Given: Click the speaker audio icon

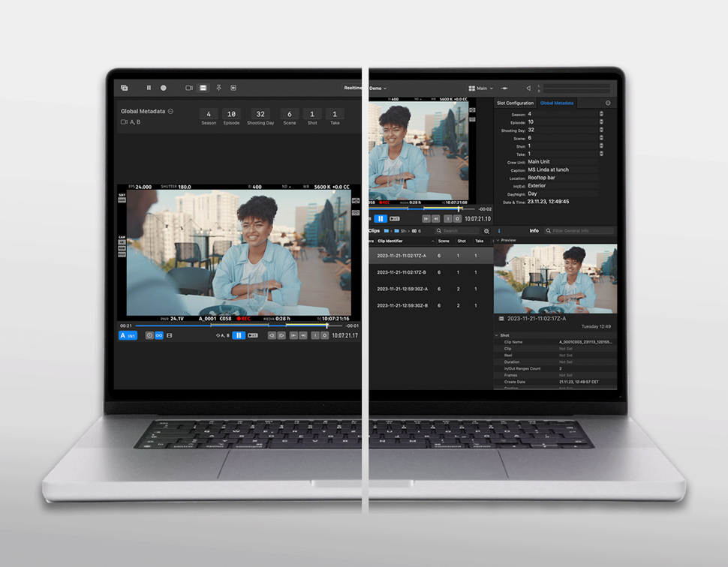Looking at the screenshot, I should (528, 88).
